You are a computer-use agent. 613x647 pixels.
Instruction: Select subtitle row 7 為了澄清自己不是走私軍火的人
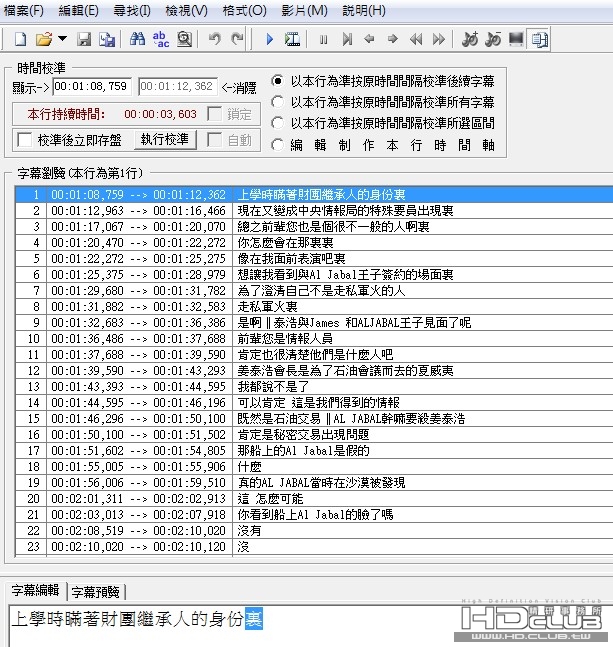[x=314, y=290]
